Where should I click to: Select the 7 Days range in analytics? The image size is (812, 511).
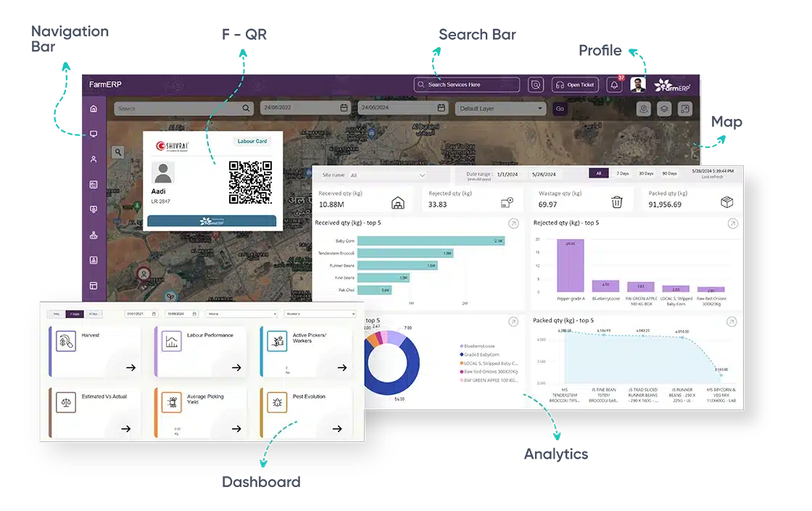(x=623, y=173)
